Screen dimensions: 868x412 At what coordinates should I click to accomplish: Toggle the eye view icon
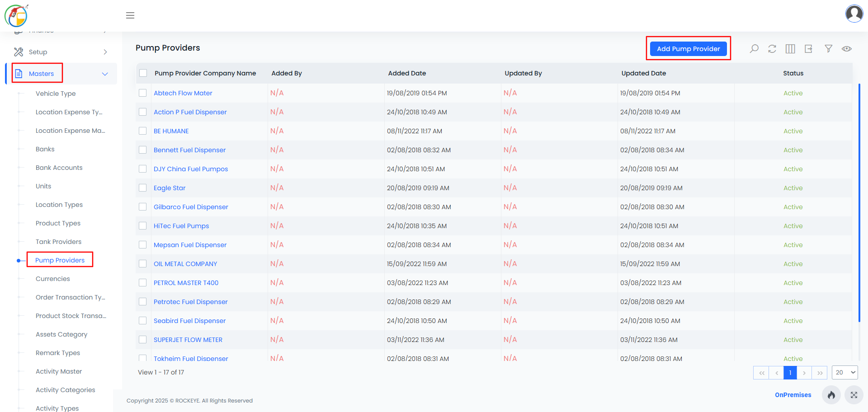847,49
